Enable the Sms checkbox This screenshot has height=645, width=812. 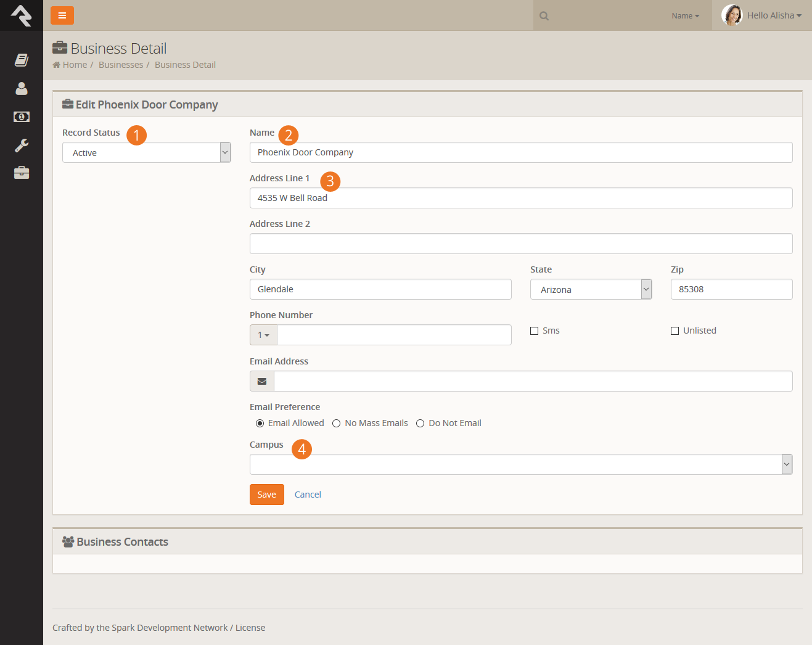point(535,331)
